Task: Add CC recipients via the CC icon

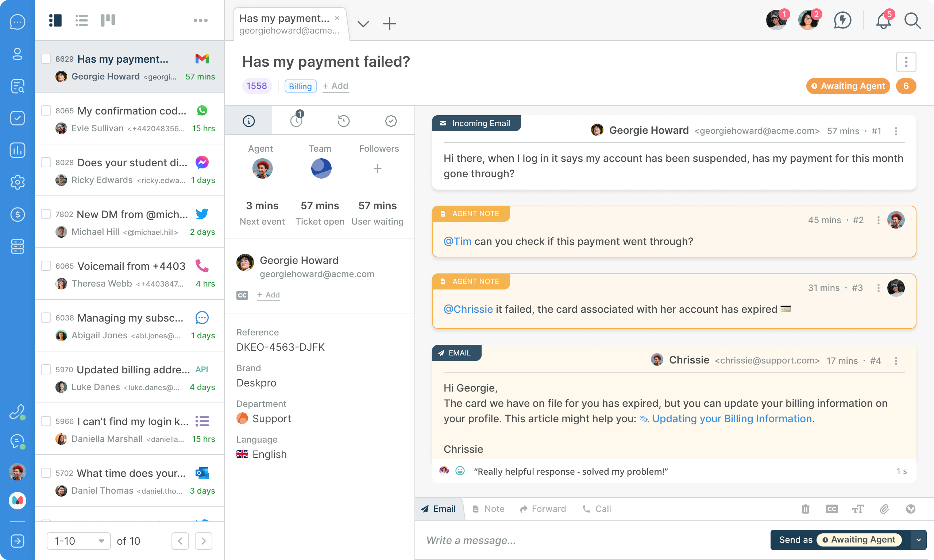Action: click(x=832, y=509)
